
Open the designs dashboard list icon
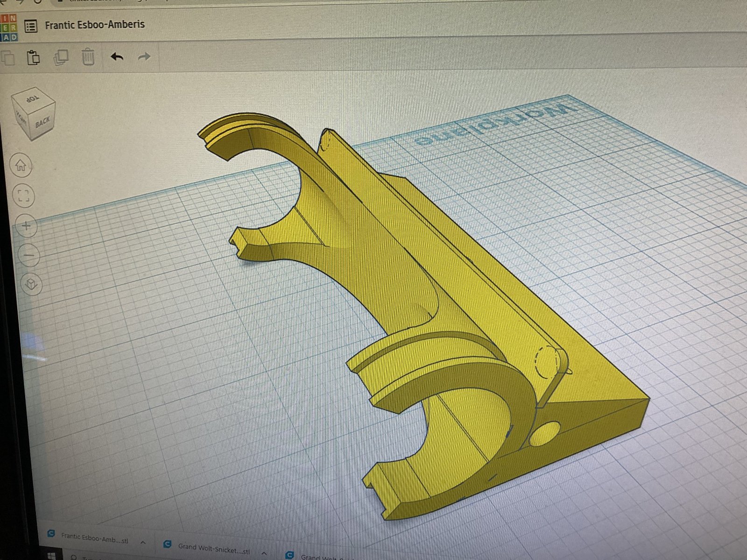click(31, 27)
